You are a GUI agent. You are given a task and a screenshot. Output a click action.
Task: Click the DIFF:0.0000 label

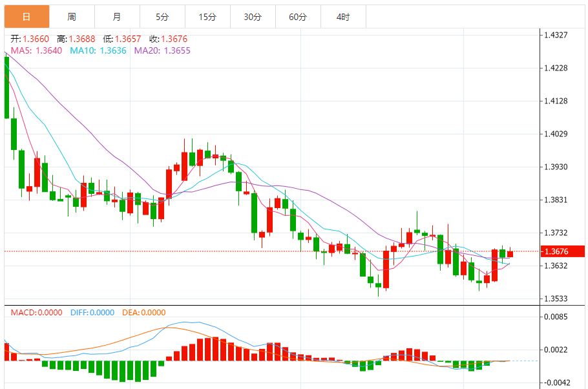(x=92, y=313)
